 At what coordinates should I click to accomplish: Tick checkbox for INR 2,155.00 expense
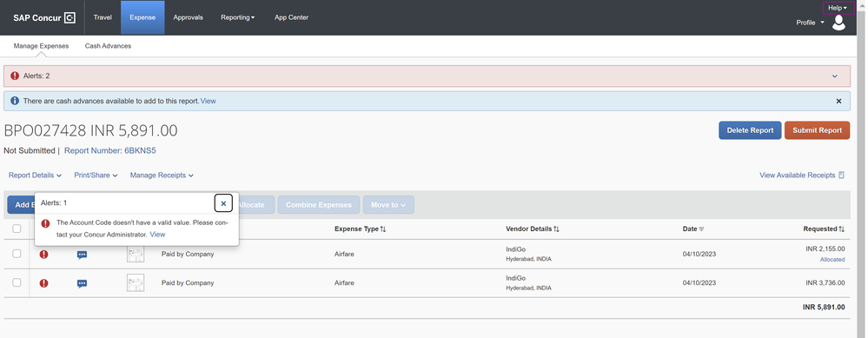[17, 254]
